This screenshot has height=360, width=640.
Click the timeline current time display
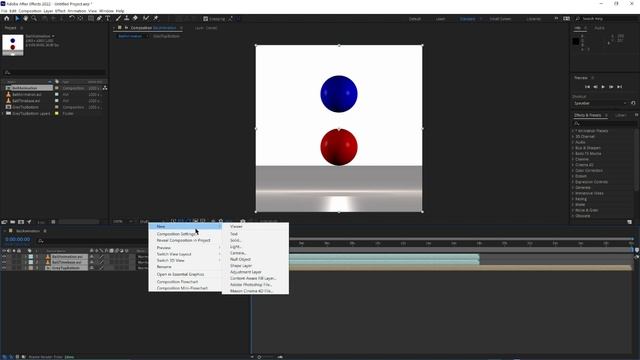click(x=18, y=240)
